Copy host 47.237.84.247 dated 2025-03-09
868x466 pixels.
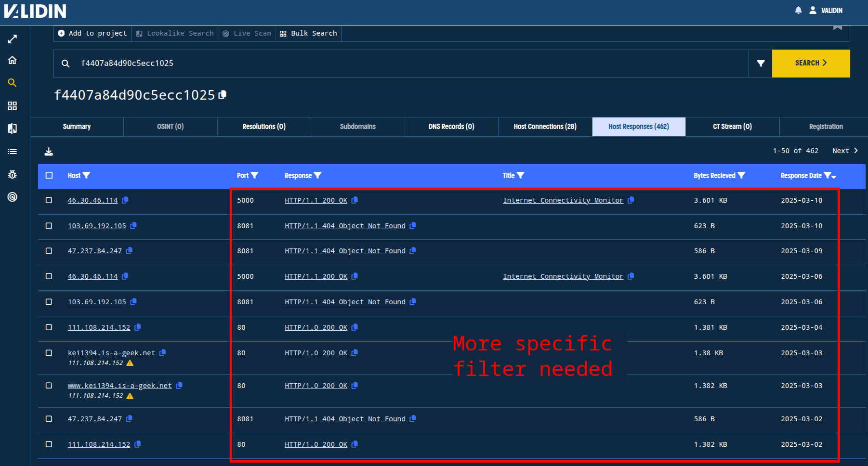pyautogui.click(x=129, y=251)
